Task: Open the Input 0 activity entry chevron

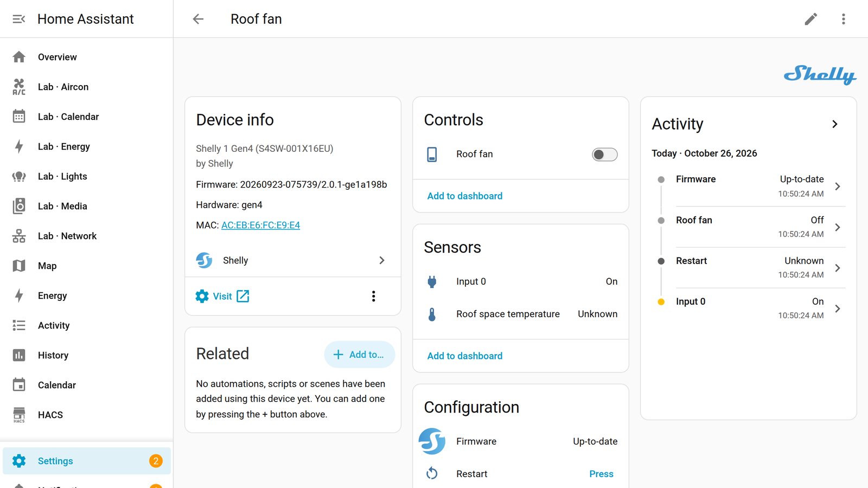Action: pos(838,309)
